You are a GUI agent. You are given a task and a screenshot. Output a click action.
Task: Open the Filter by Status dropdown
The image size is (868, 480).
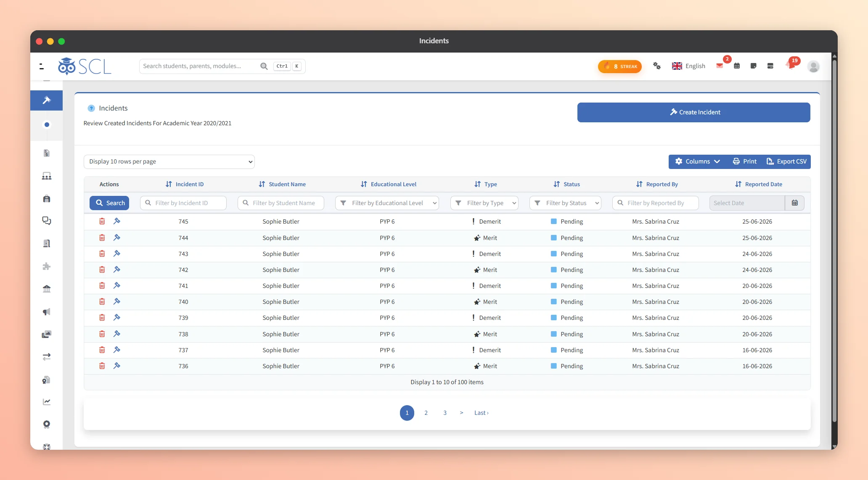(x=565, y=203)
